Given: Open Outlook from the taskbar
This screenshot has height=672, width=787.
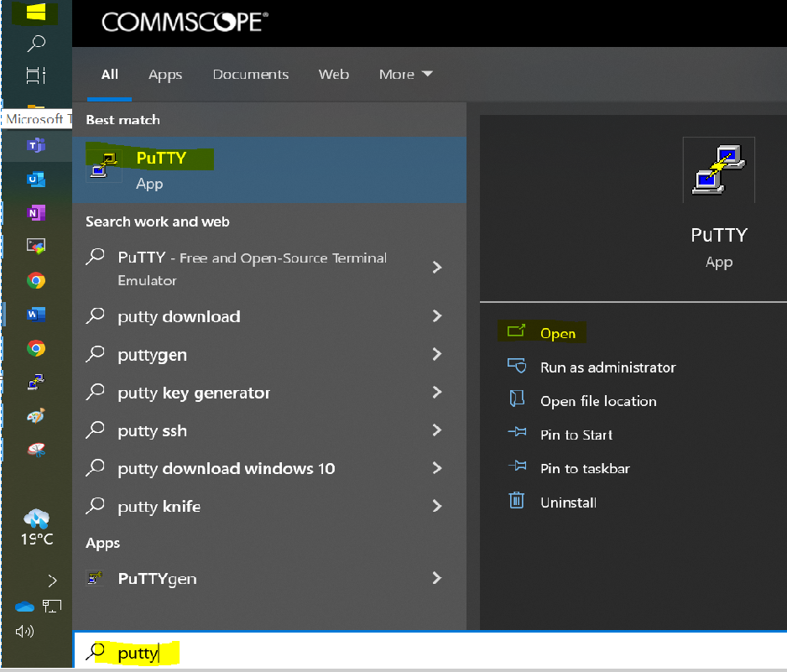Looking at the screenshot, I should point(35,180).
